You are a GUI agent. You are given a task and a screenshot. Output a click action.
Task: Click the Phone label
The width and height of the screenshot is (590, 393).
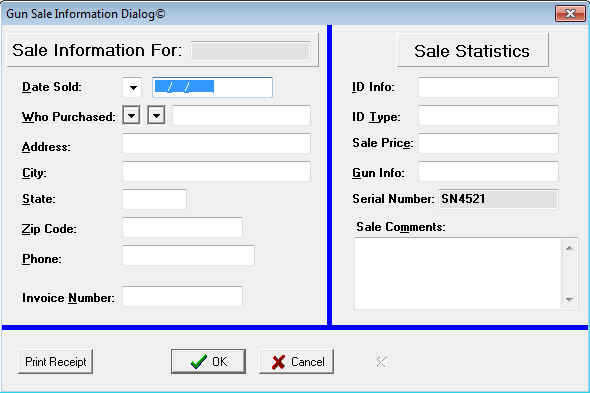[42, 259]
